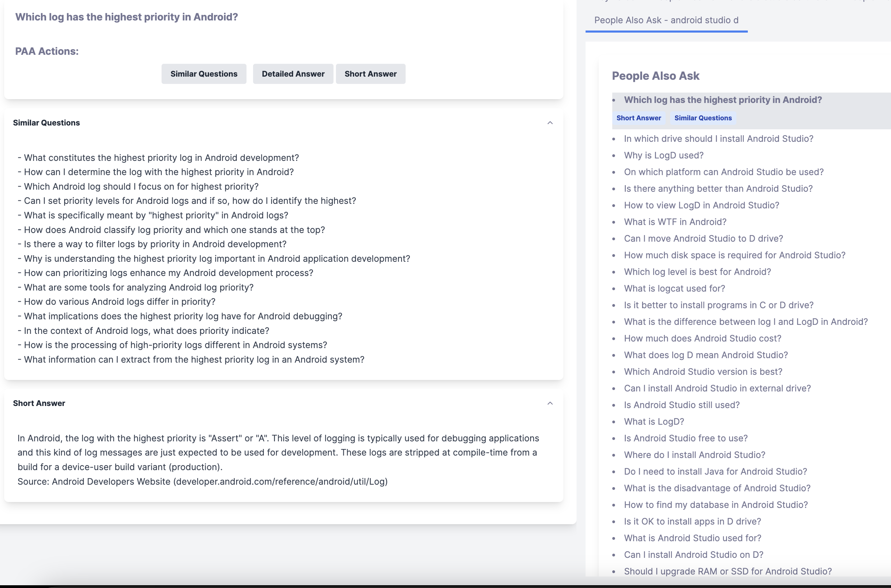Viewport: 891px width, 588px height.
Task: Open 'How much does Android Studio cost?'
Action: [702, 338]
